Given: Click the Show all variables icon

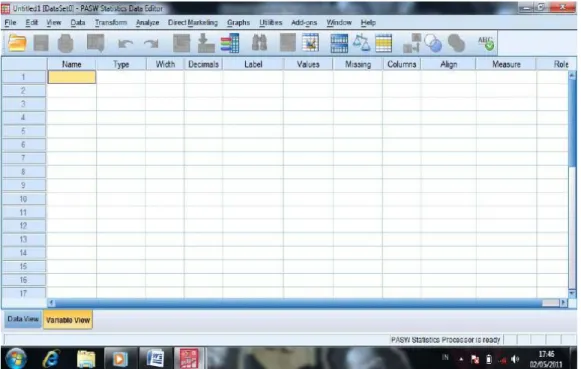Looking at the screenshot, I should [456, 43].
